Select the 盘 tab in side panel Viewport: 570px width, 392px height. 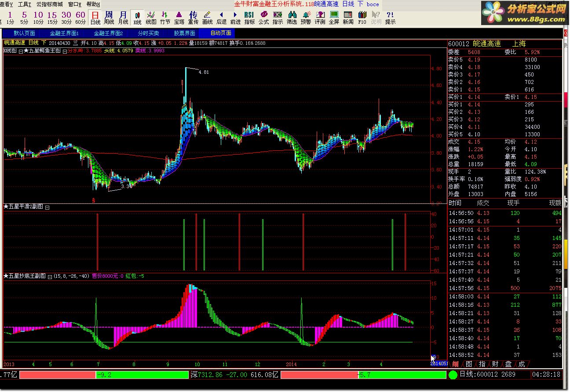tap(508, 364)
